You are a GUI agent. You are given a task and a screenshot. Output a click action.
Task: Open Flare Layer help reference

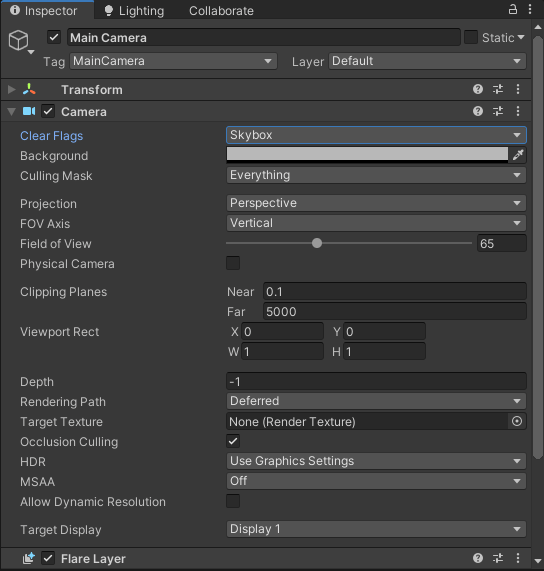pos(478,558)
